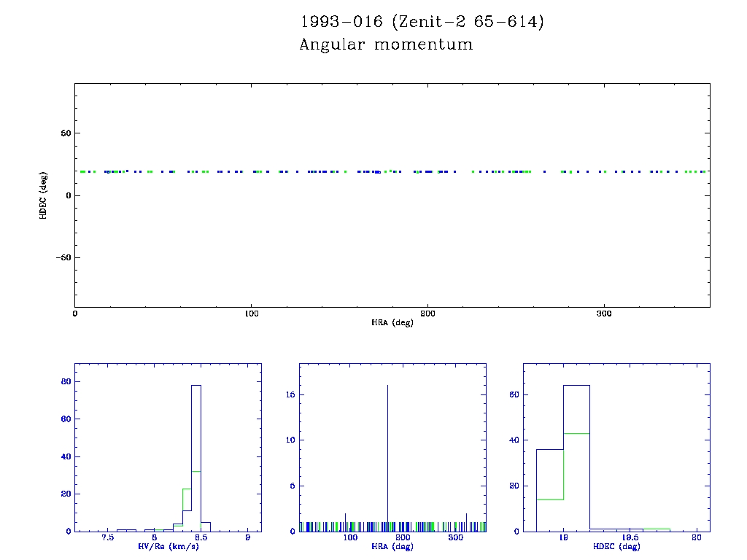The width and height of the screenshot is (747, 560).
Task: Select the "300" tick label on the scatter plot x-axis
Action: pos(603,314)
